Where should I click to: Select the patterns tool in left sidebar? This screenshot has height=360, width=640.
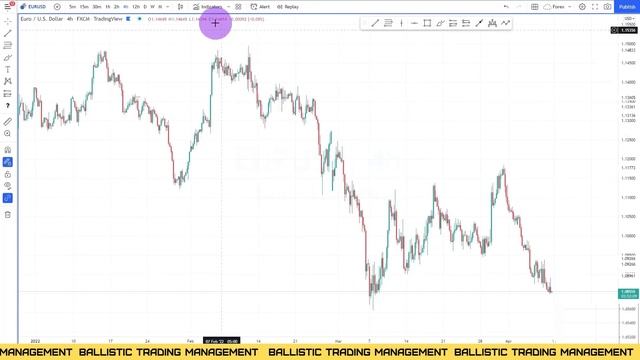[x=7, y=82]
